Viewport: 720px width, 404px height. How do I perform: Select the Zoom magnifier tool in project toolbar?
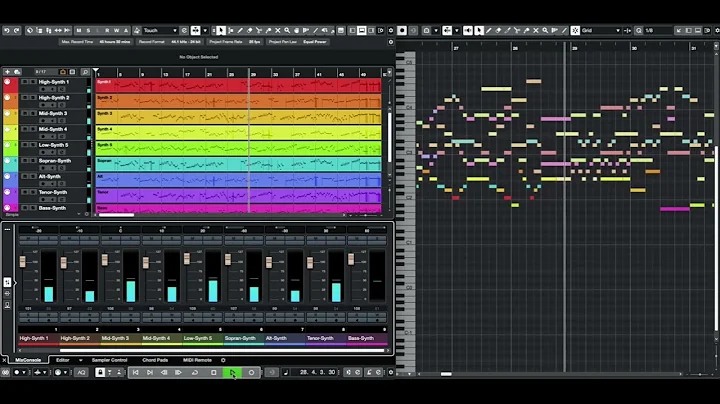287,30
